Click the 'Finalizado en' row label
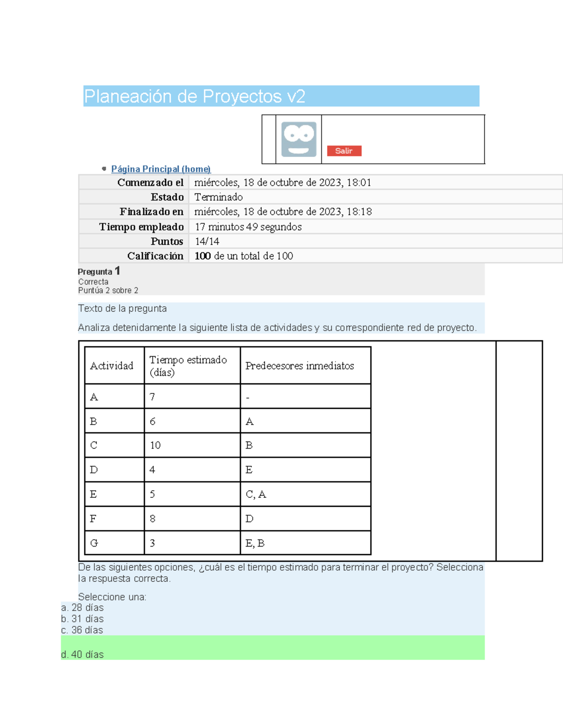563x728 pixels. click(x=152, y=211)
